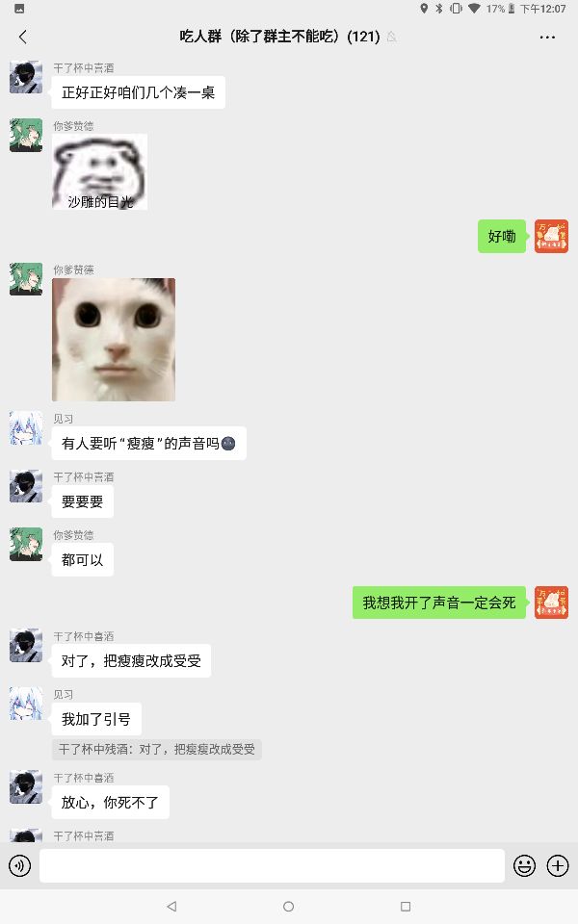
Task: Focus the message text input box
Action: click(x=272, y=865)
